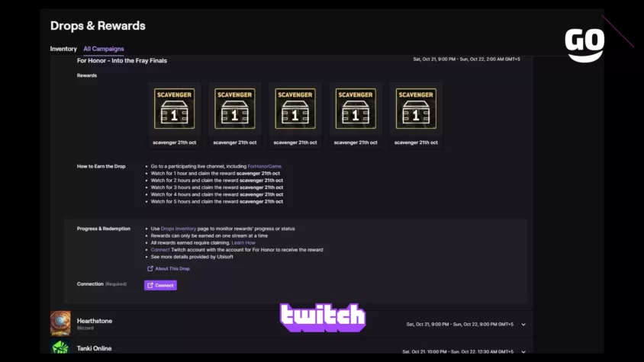This screenshot has width=644, height=362.
Task: Open the Drops Inventory link
Action: 179,229
